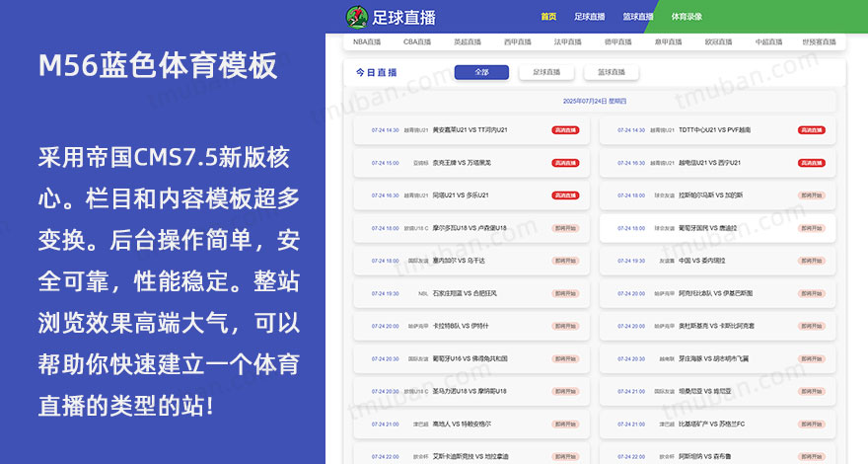Click the football player logo icon
This screenshot has height=464, width=868.
coord(357,17)
